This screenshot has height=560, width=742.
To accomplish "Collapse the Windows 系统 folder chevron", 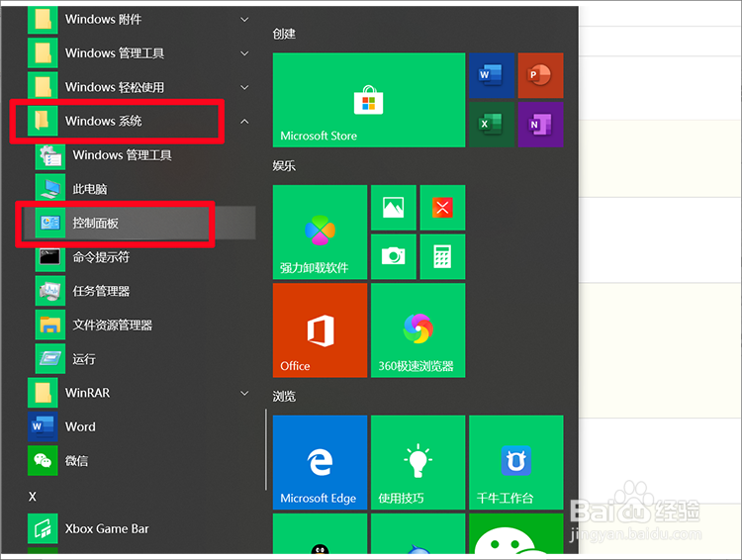I will coord(244,121).
